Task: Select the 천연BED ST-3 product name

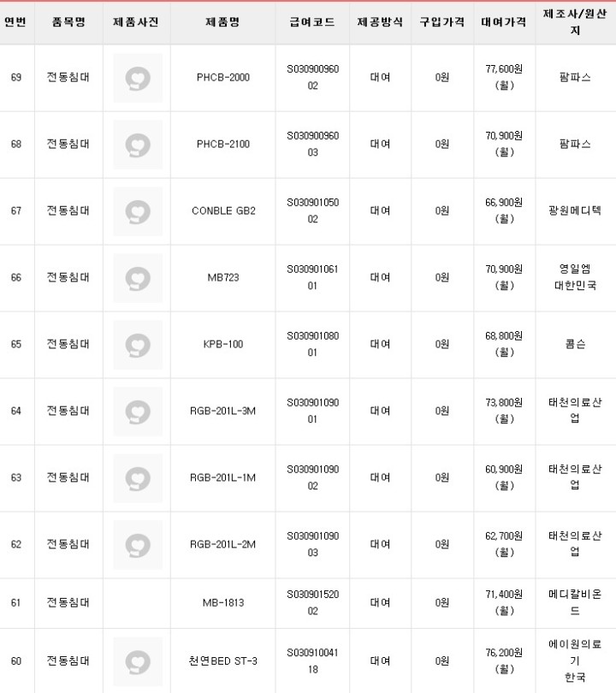Action: point(222,661)
